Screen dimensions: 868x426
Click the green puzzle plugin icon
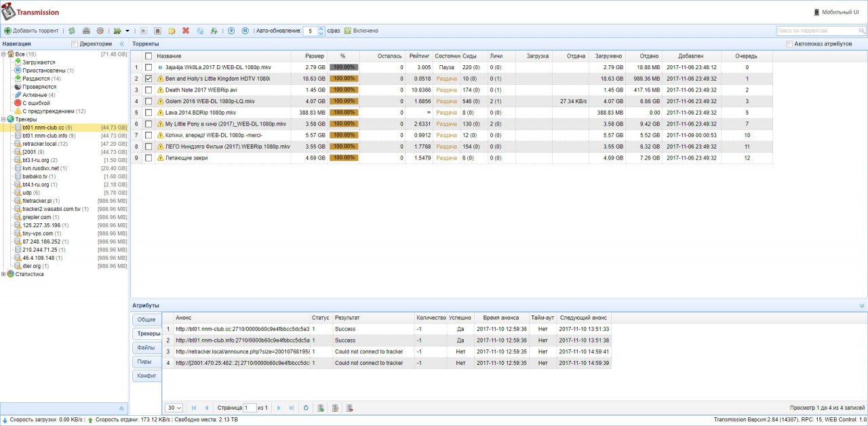point(117,31)
